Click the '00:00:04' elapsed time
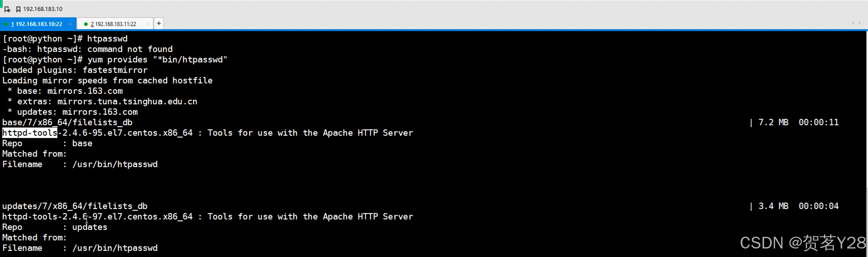Viewport: 868px width, 257px height. coord(818,206)
